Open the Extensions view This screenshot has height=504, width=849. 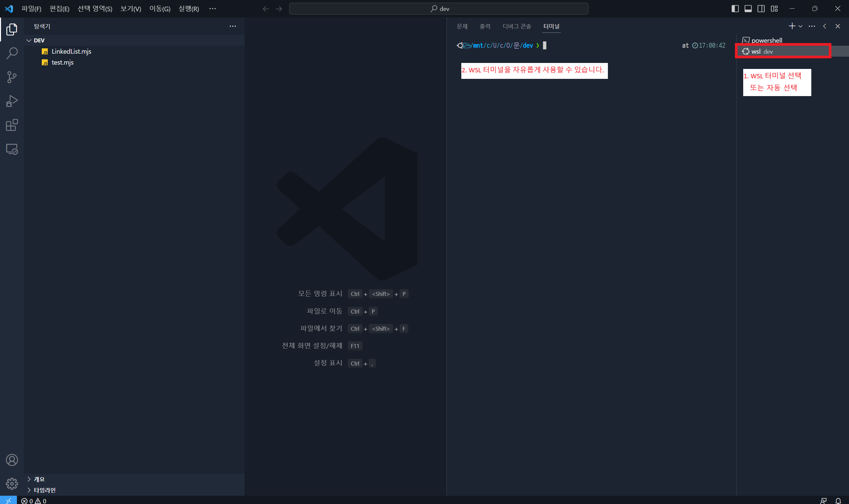[12, 125]
